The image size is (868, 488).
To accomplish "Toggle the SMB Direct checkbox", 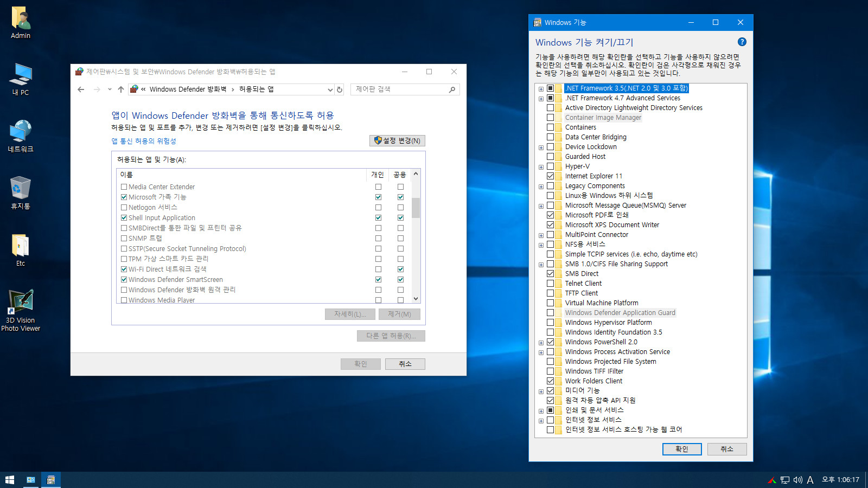I will (x=550, y=274).
